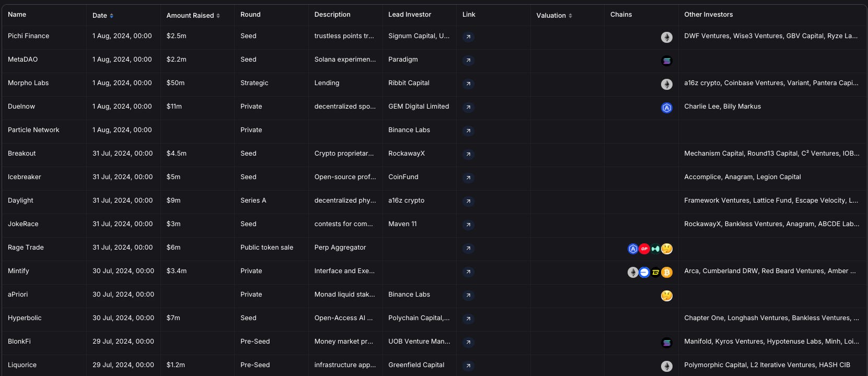This screenshot has width=868, height=376.
Task: Click the Perp Aggregator description cell
Action: coord(340,248)
